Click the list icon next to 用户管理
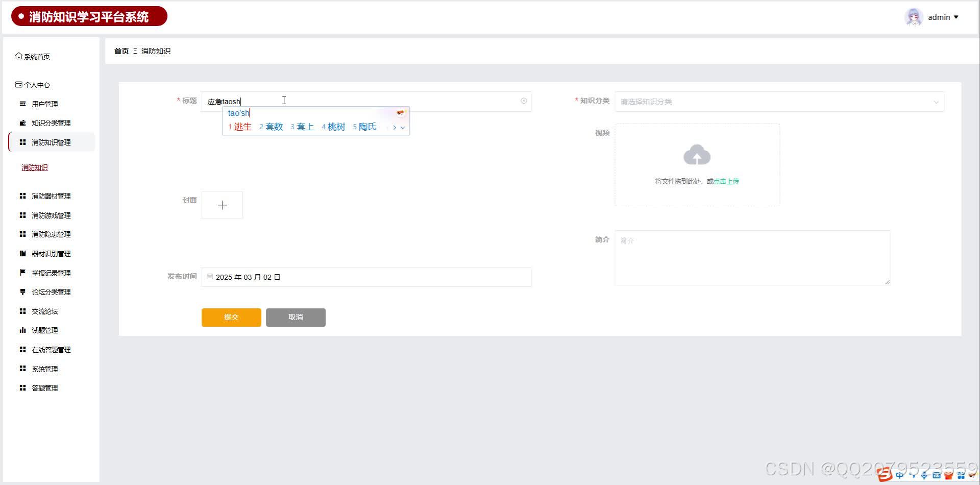Viewport: 980px width, 485px height. coord(22,104)
